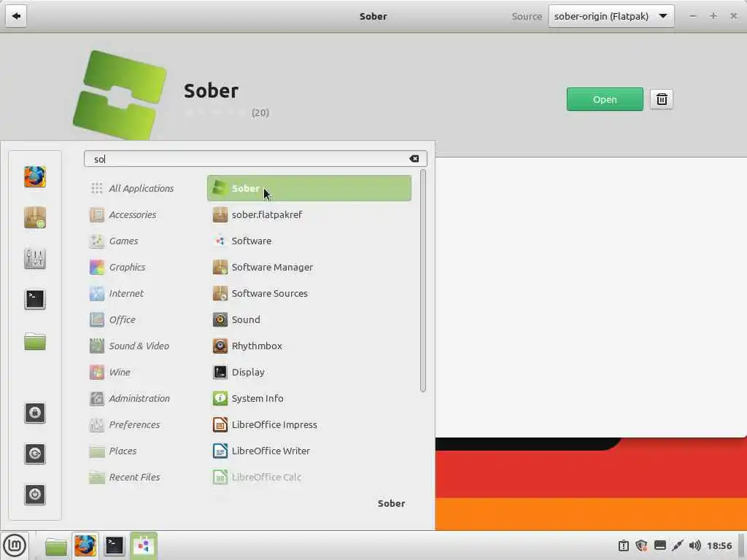This screenshot has width=747, height=560.
Task: Click the keyboard tray icon
Action: coord(659,545)
